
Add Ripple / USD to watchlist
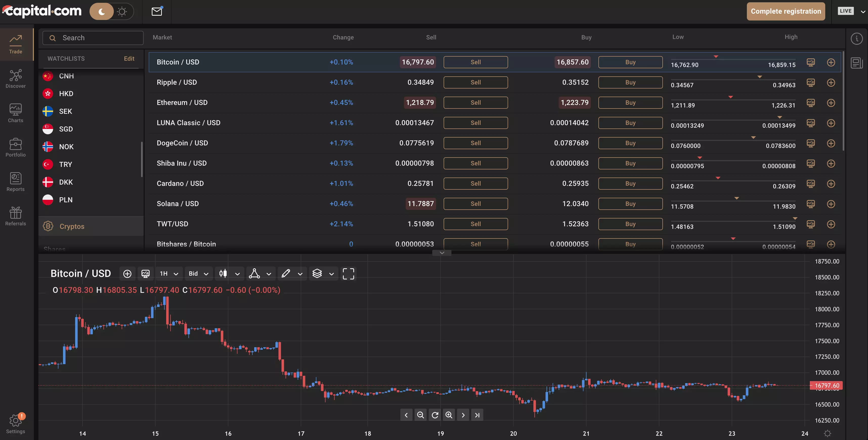click(x=831, y=82)
